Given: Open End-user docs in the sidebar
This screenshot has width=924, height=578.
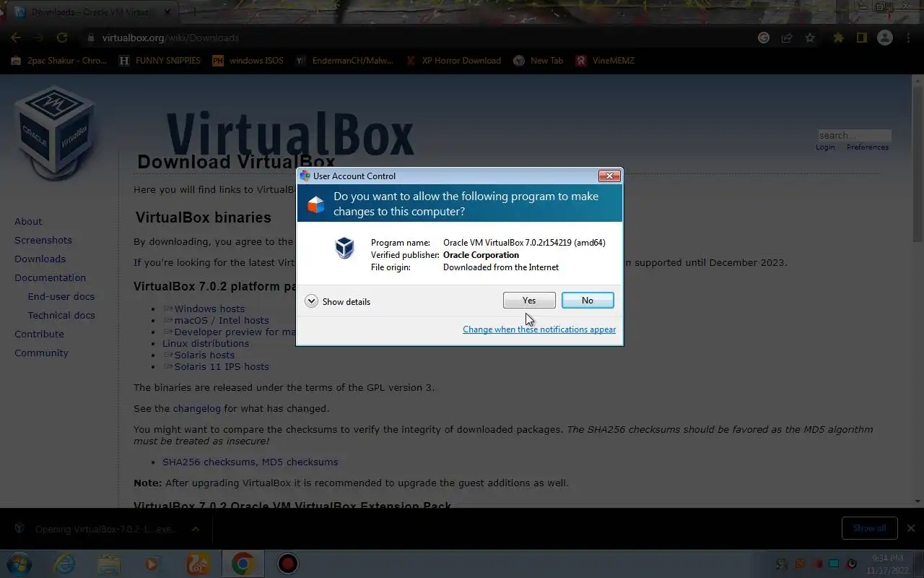Looking at the screenshot, I should (x=61, y=296).
